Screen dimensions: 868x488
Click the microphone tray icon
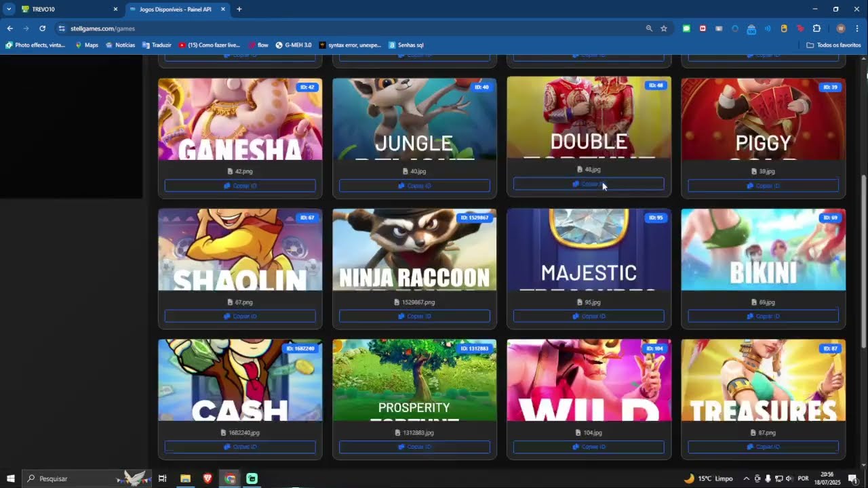pos(768,479)
